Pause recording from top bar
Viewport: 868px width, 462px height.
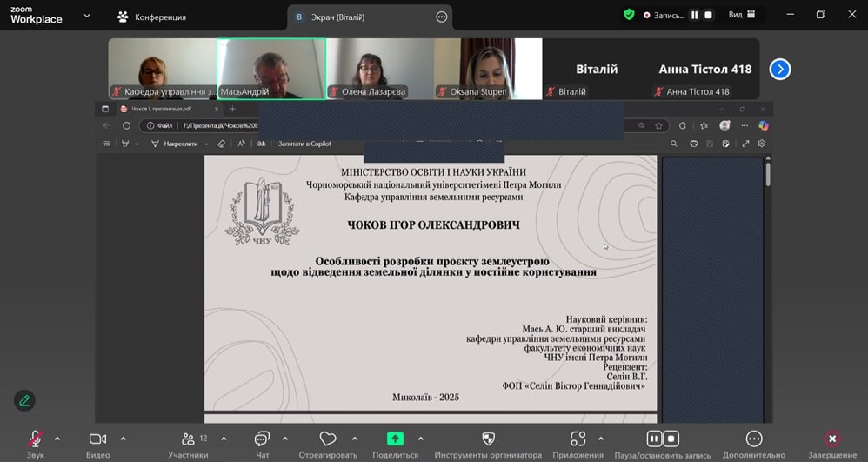(x=694, y=15)
